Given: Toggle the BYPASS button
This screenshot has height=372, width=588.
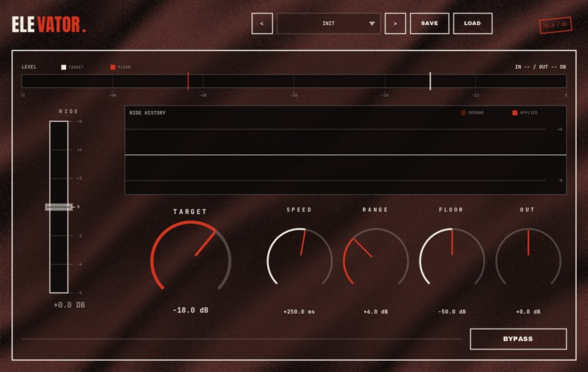Looking at the screenshot, I should pos(519,339).
